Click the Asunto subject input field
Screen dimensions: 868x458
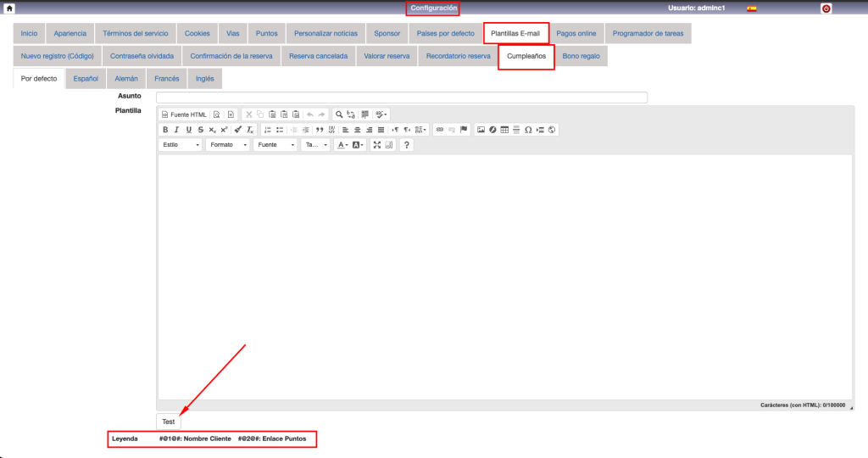(x=402, y=98)
